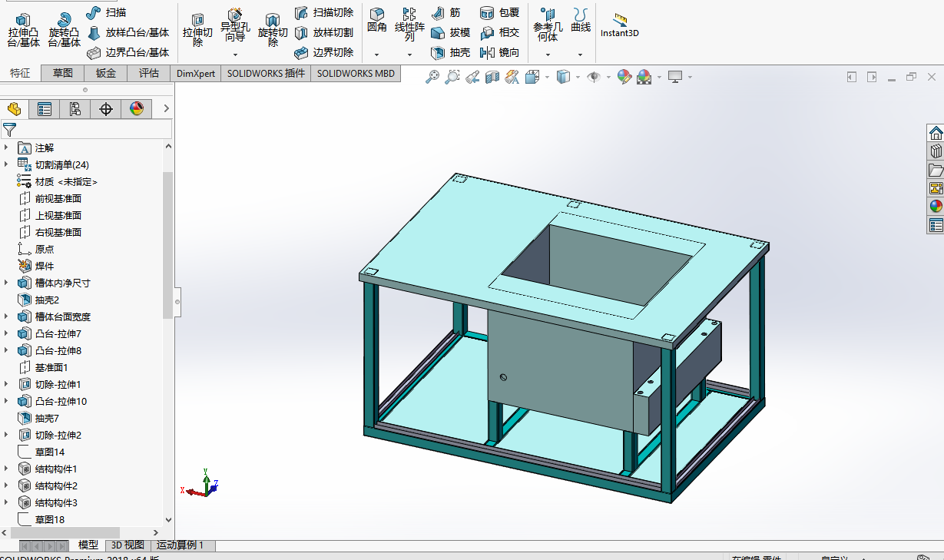The height and width of the screenshot is (560, 944).
Task: Expand the 切割清单(24) tree node
Action: 7,164
